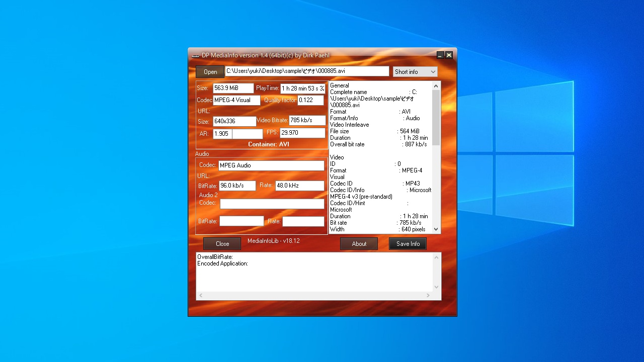Click the Open button

pos(210,72)
